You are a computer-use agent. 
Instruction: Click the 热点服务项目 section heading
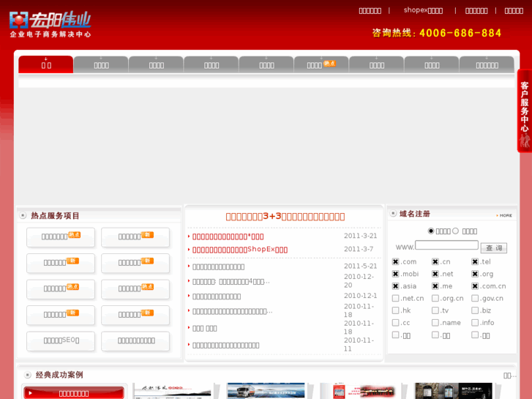pos(55,216)
